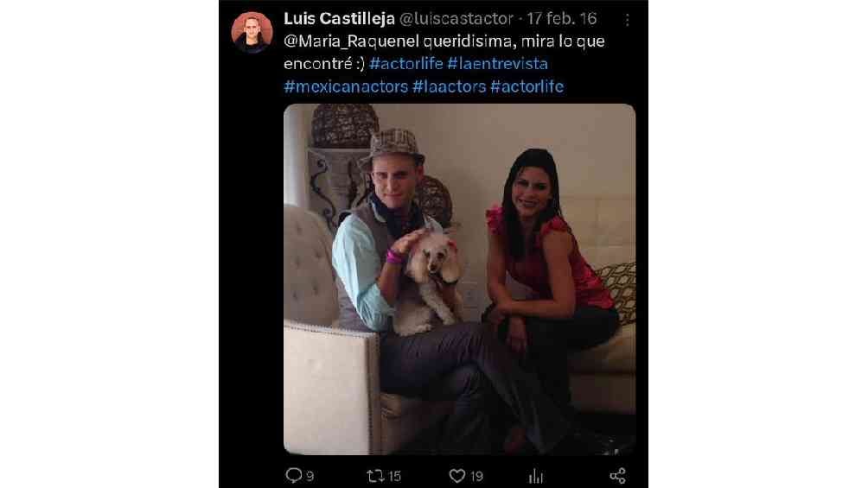
Task: Open tweet analytics bar chart icon
Action: [x=536, y=476]
